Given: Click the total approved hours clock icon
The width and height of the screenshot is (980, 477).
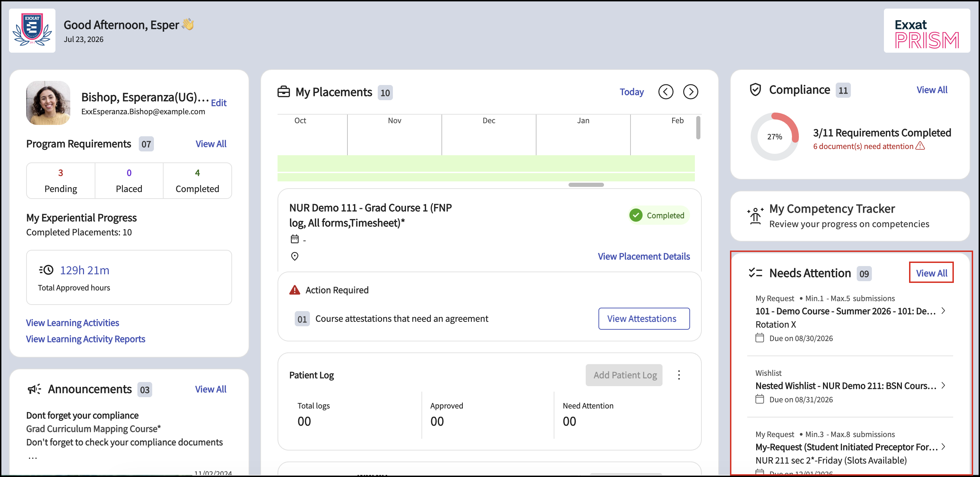Looking at the screenshot, I should click(x=46, y=270).
